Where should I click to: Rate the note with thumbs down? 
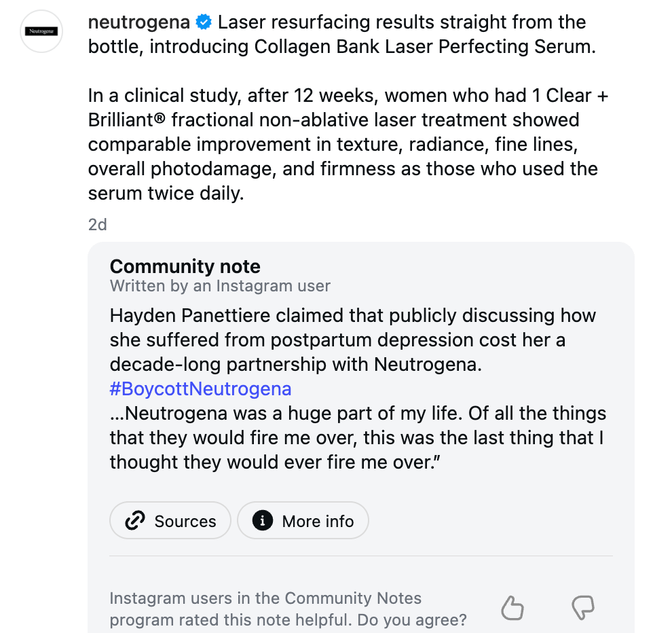pos(583,608)
